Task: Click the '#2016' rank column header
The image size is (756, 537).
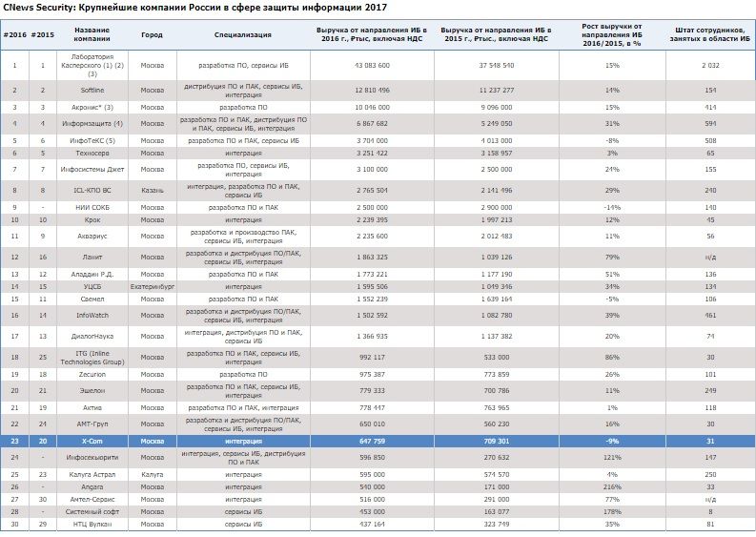Action: click(14, 34)
